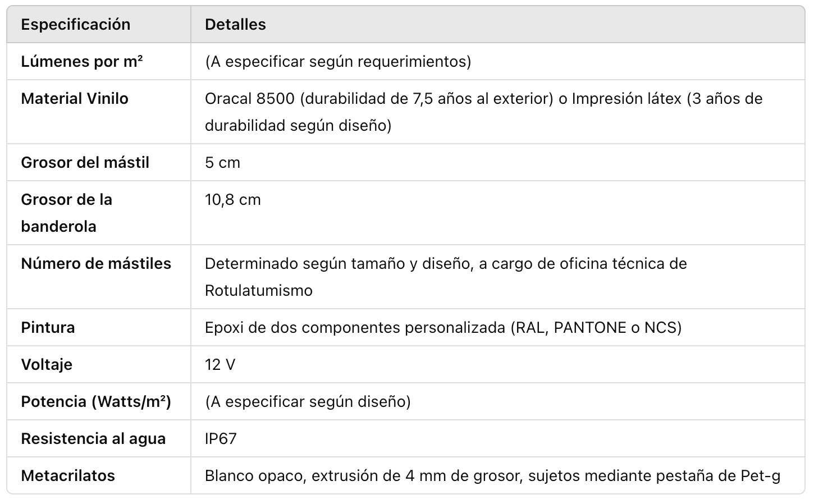This screenshot has height=504, width=814.
Task: Click the Blanco opaco Metacrilatos details text
Action: point(492,476)
